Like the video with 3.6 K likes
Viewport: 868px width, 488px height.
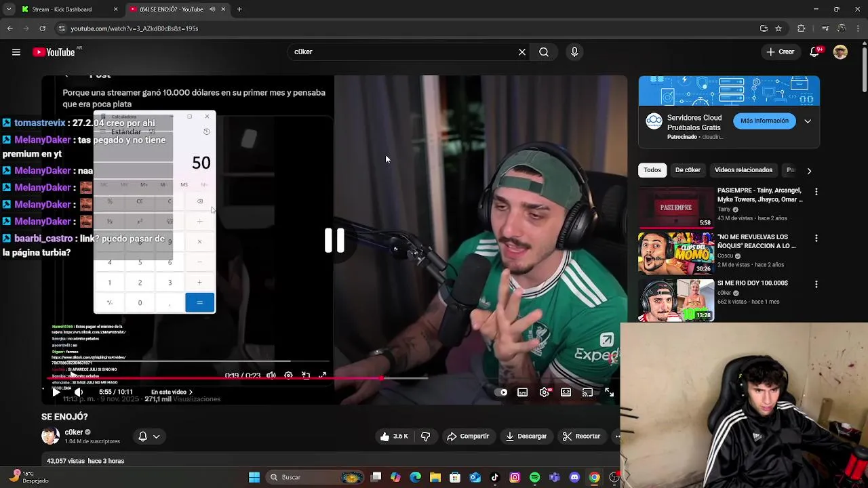394,436
